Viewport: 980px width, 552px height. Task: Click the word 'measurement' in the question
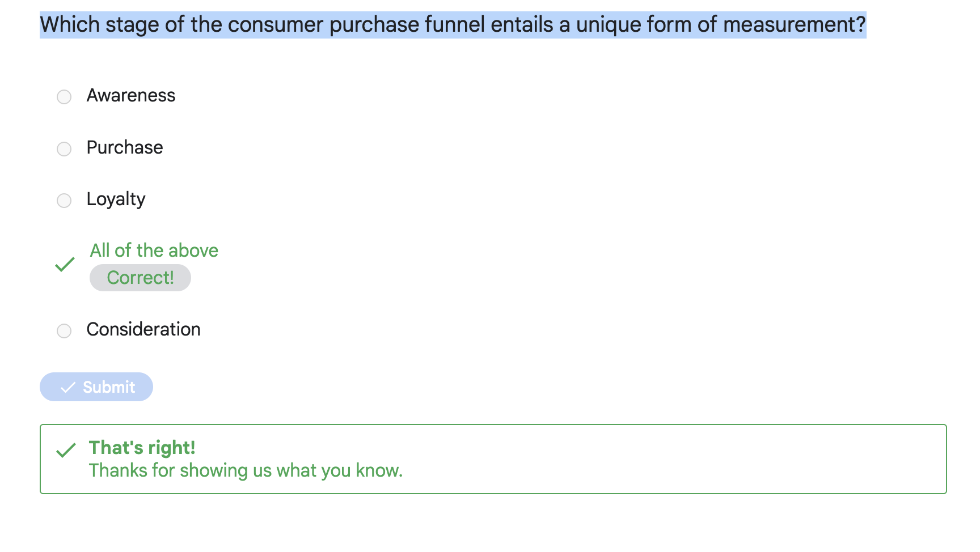(x=789, y=25)
